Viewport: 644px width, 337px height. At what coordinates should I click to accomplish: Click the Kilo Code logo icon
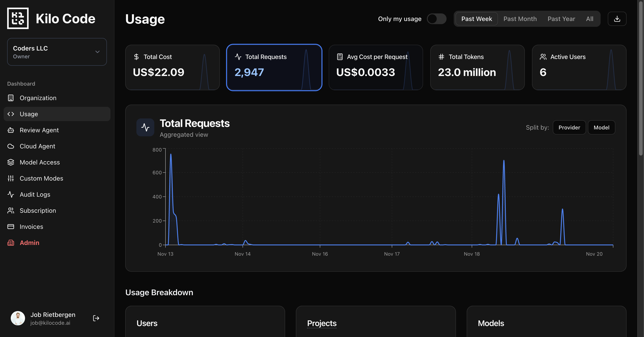click(x=18, y=18)
